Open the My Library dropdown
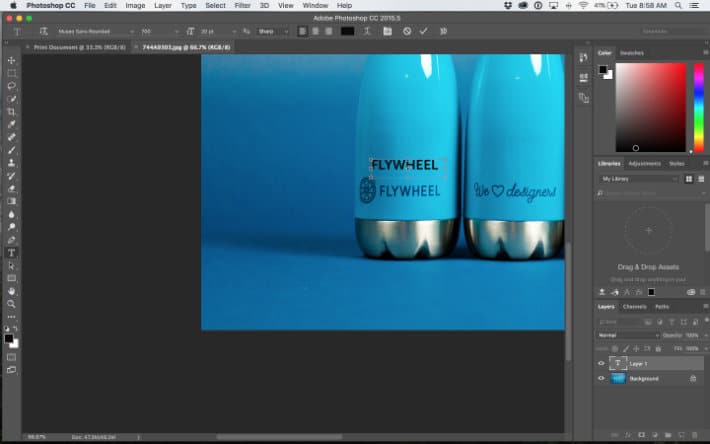 (x=639, y=179)
